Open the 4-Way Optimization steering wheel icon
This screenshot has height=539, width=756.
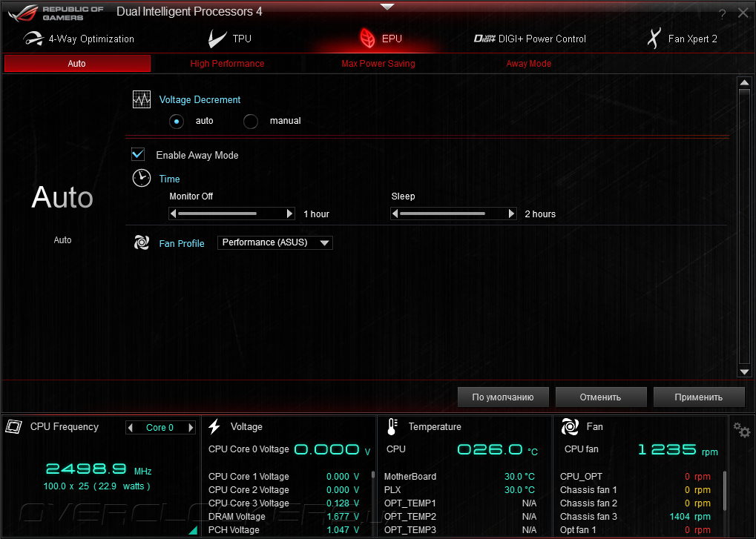33,39
